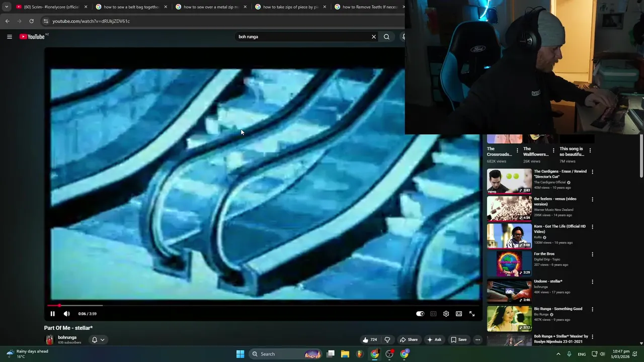Click the notification bell for bohrunga
The image size is (644, 362).
(94, 340)
